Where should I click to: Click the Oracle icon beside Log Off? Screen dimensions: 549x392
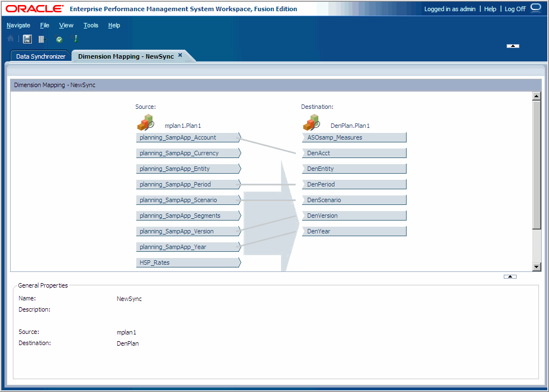(x=536, y=8)
